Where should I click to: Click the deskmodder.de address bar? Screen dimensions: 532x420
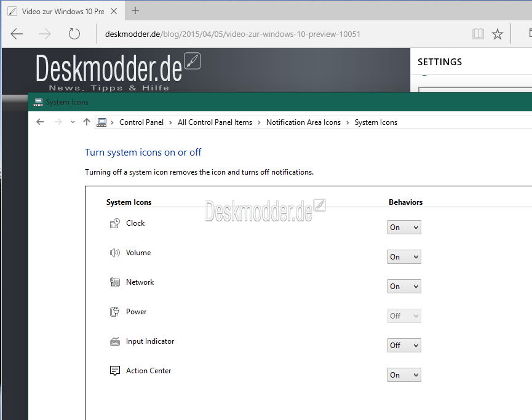coord(232,34)
